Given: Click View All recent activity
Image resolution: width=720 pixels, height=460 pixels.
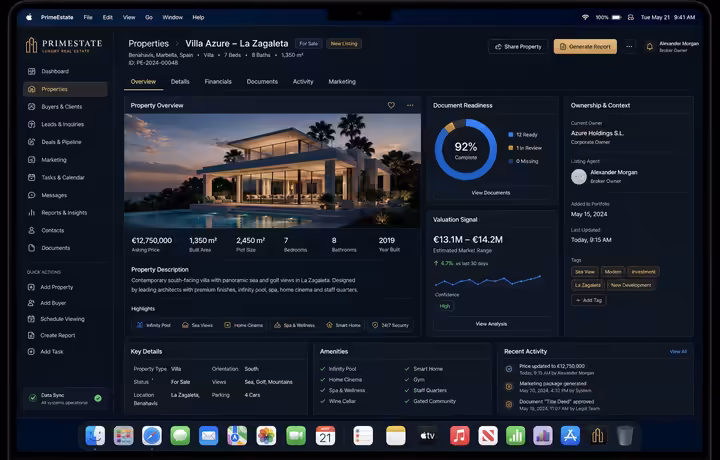Looking at the screenshot, I should point(678,352).
